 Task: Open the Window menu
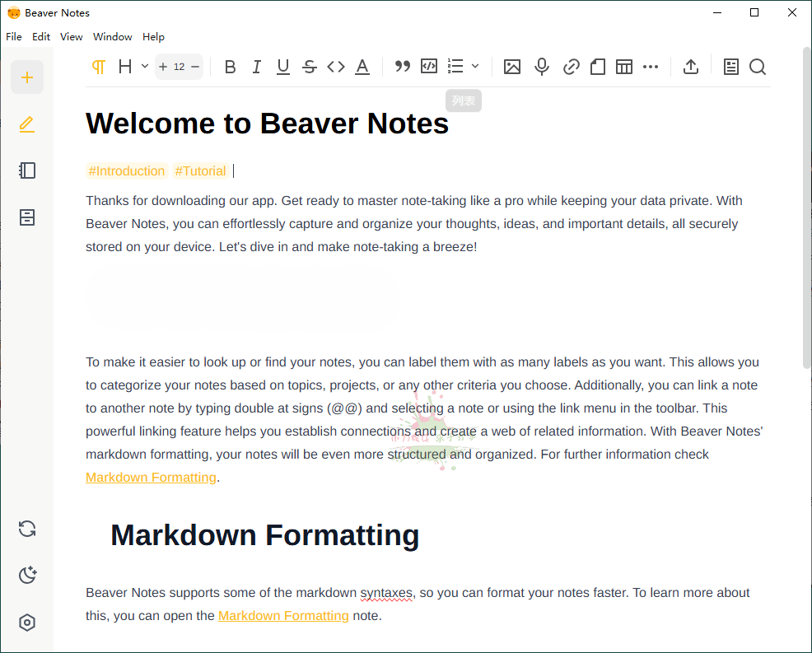(112, 37)
